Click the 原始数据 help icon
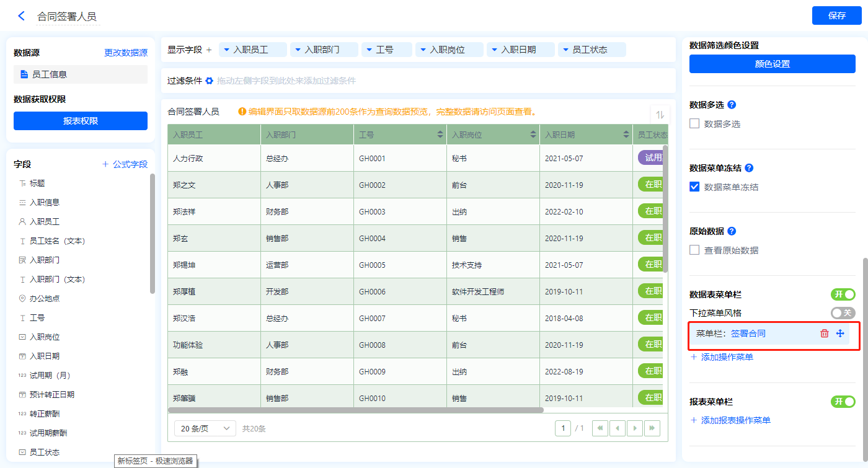 [x=732, y=231]
